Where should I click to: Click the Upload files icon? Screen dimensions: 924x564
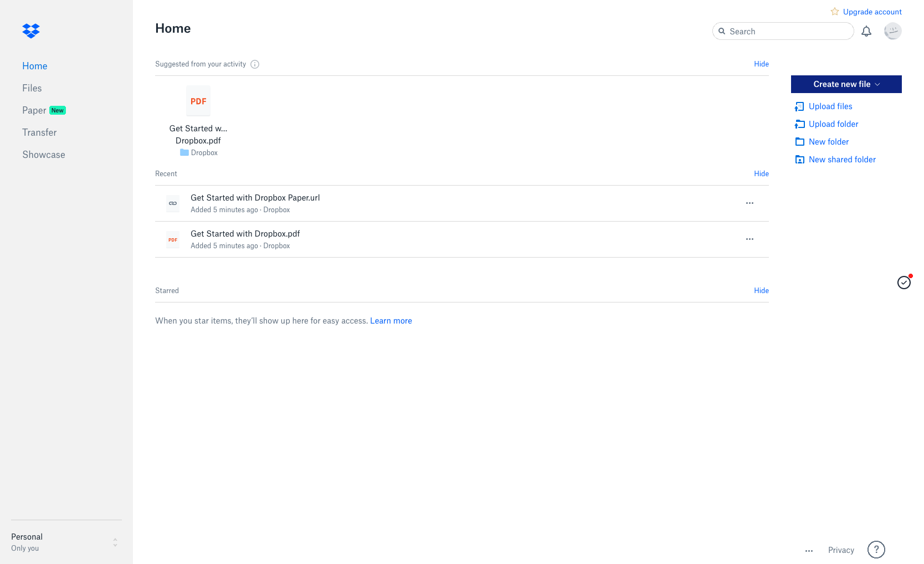pos(799,106)
